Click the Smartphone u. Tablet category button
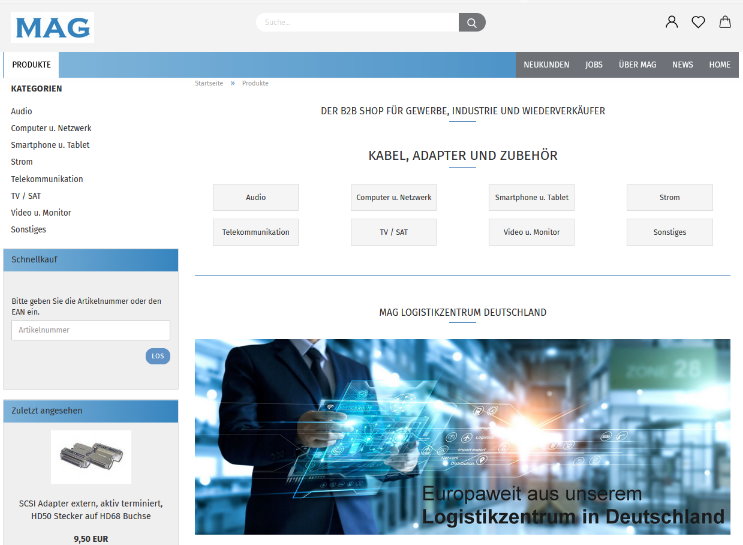743x545 pixels. [532, 197]
